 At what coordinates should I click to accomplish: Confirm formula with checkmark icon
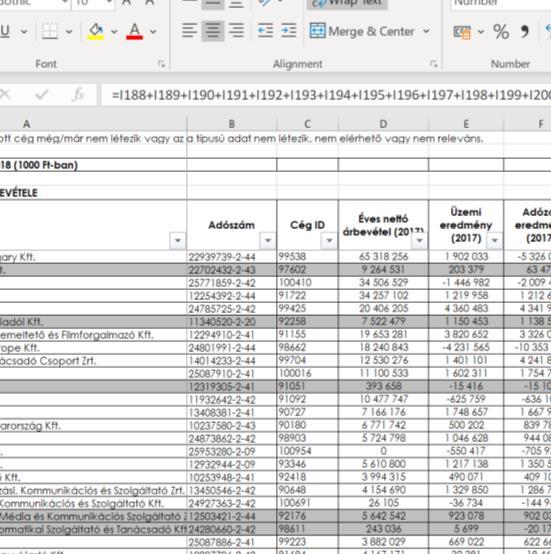coord(42,95)
